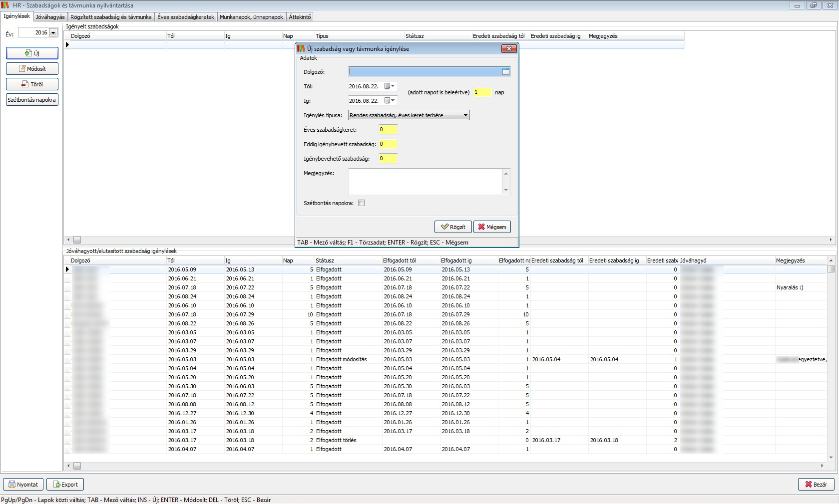Enable the Szétbontás napokra checkbox
The image size is (839, 504).
[x=362, y=203]
